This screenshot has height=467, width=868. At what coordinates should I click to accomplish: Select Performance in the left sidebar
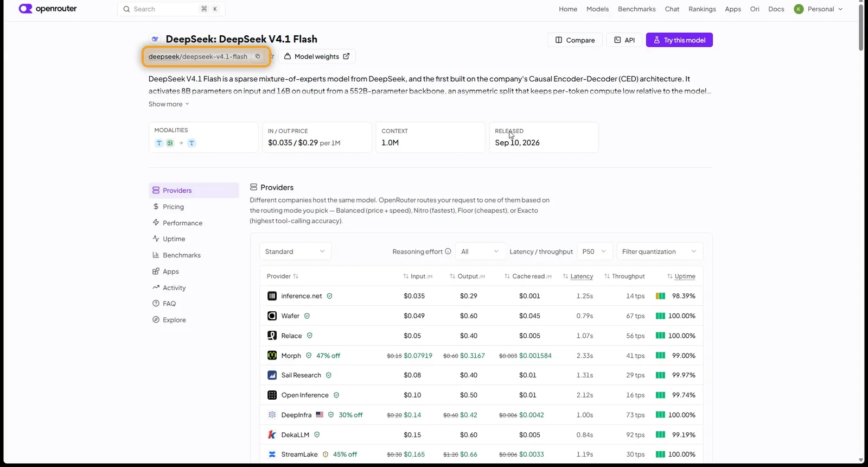(x=194, y=223)
